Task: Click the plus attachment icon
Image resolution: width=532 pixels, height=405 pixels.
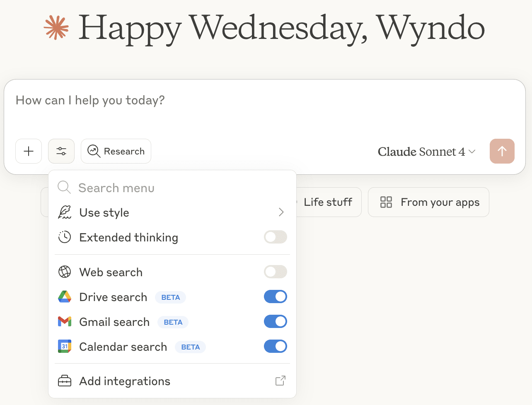Action: pos(29,151)
